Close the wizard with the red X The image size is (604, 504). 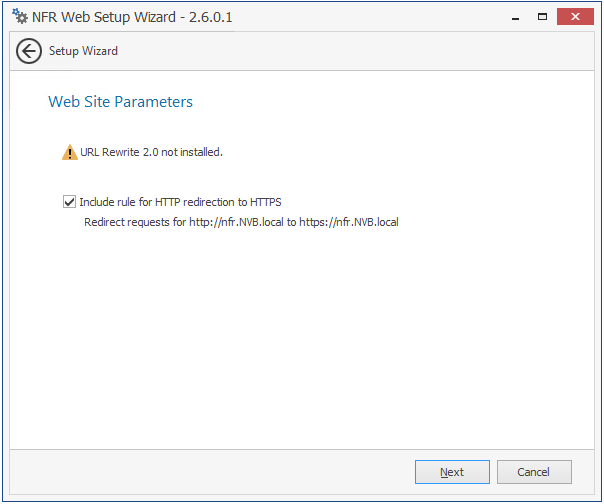click(575, 17)
